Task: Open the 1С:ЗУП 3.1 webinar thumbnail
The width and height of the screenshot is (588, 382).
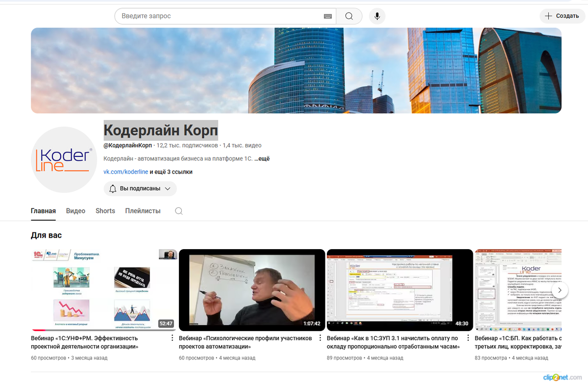Action: pyautogui.click(x=400, y=290)
